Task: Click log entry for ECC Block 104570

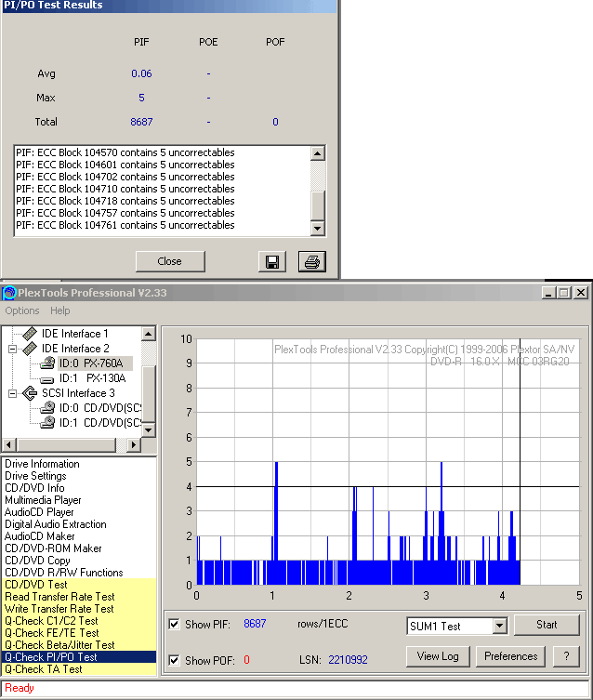Action: 125,152
